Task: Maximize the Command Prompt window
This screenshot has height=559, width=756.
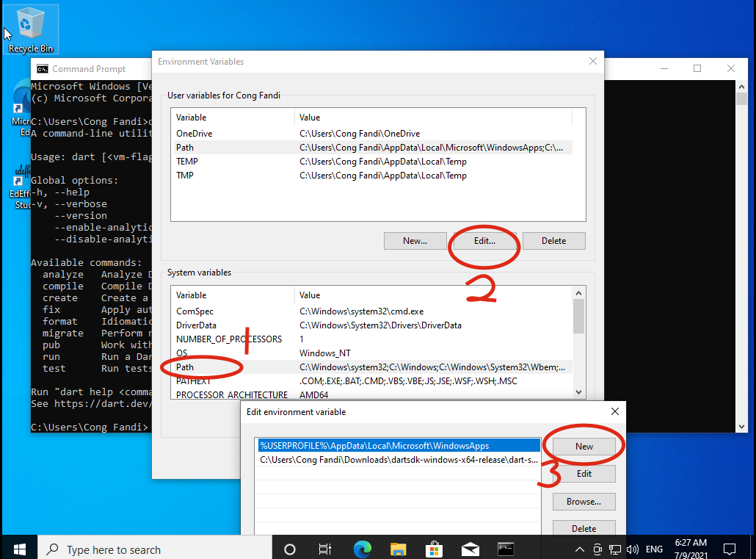Action: point(697,68)
